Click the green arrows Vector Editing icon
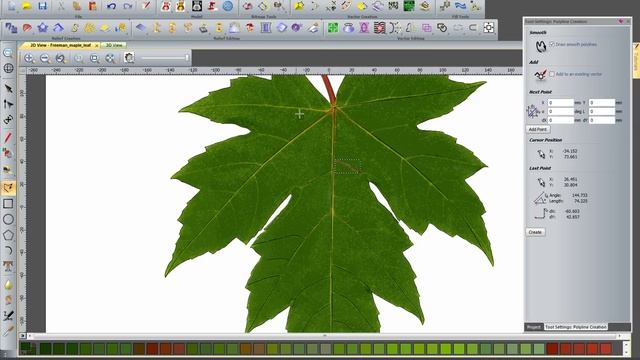The width and height of the screenshot is (640, 360). tap(333, 28)
